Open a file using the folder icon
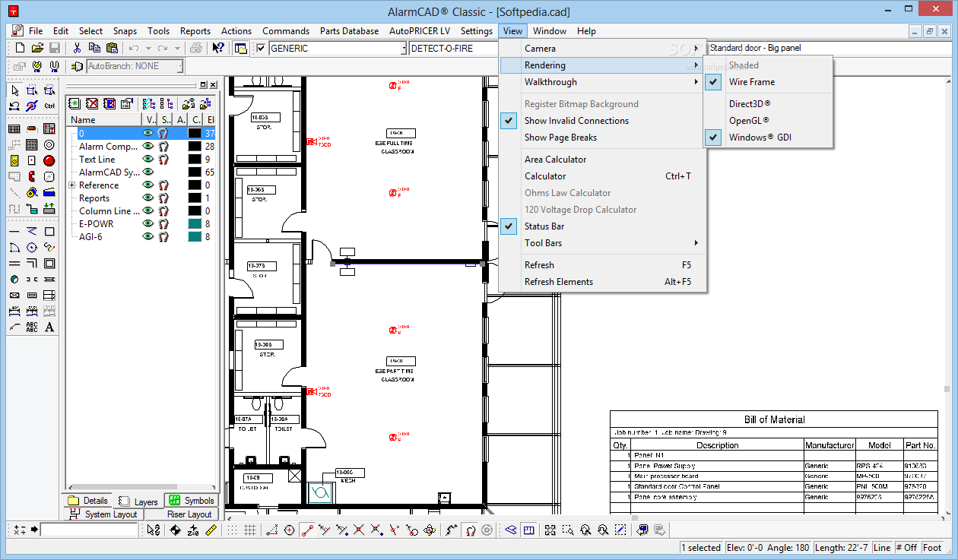This screenshot has height=560, width=958. click(37, 48)
